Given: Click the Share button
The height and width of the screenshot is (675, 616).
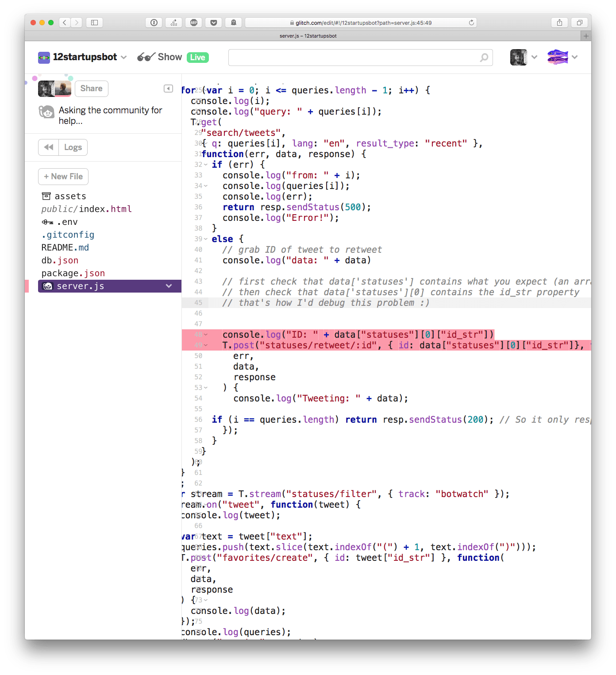Looking at the screenshot, I should [91, 89].
